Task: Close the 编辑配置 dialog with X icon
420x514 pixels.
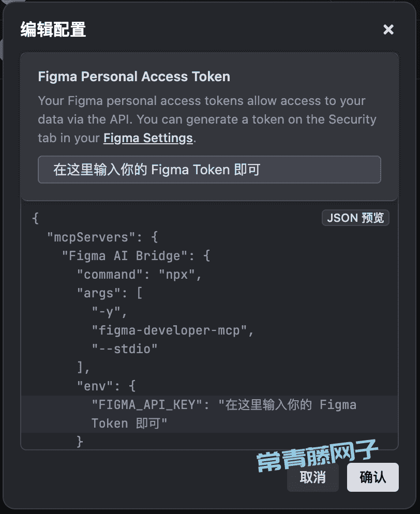Action: [388, 29]
